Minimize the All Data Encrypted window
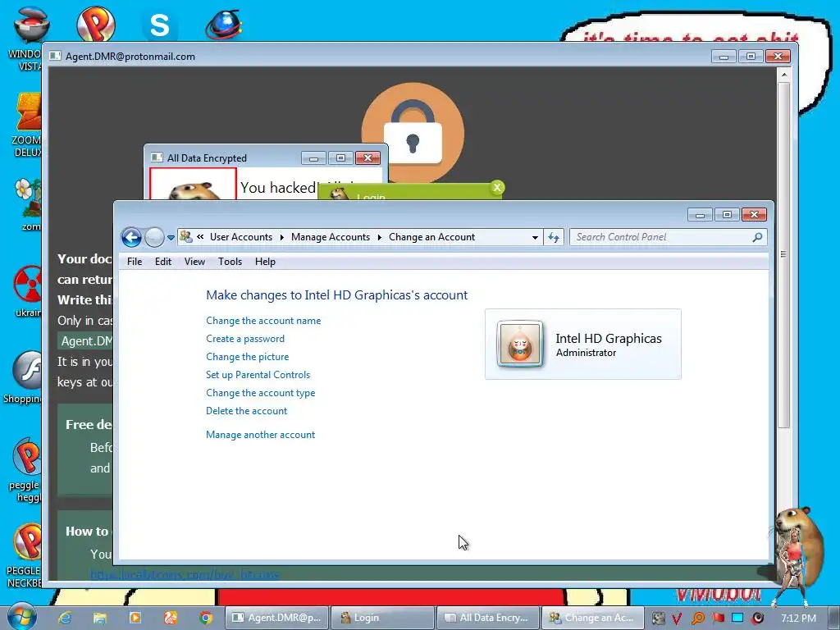 click(x=314, y=158)
